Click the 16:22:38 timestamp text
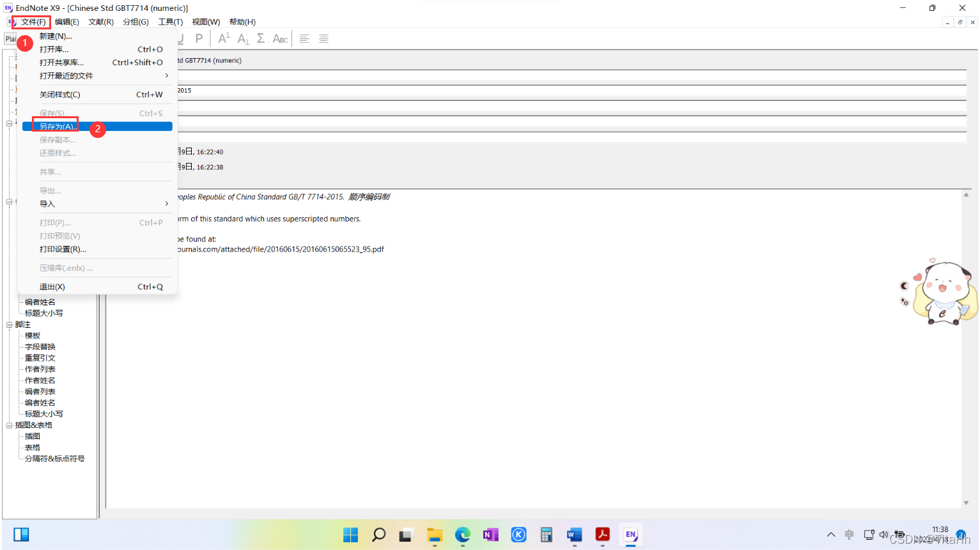980x550 pixels. pyautogui.click(x=210, y=167)
